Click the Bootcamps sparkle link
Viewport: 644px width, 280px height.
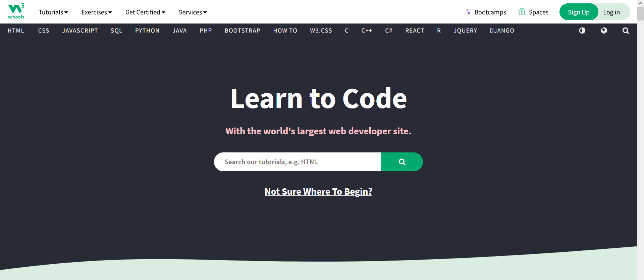pos(486,12)
